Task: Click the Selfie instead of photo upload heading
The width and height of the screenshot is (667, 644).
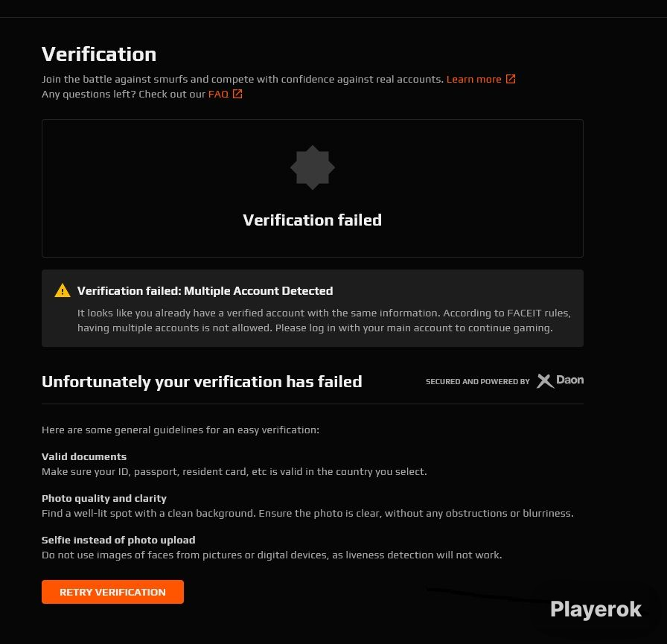Action: tap(118, 540)
